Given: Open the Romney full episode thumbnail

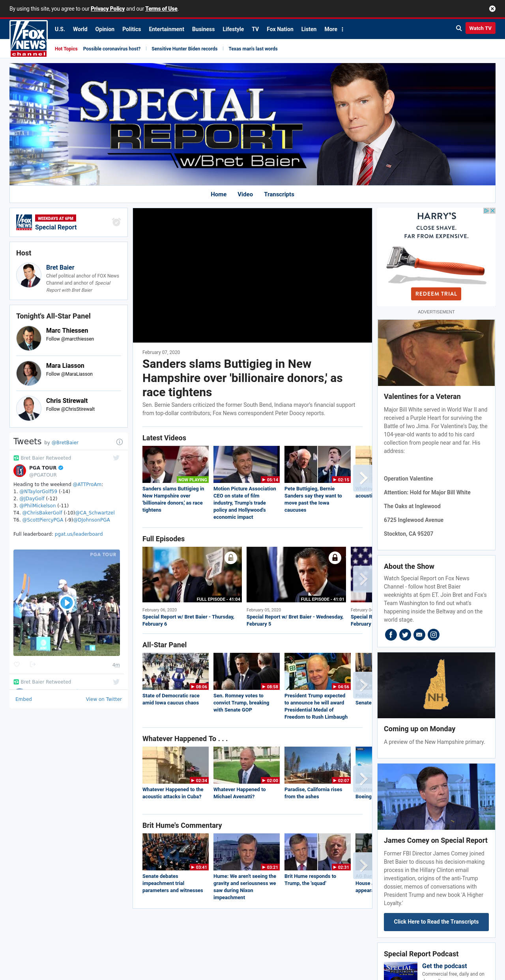Looking at the screenshot, I should 296,574.
